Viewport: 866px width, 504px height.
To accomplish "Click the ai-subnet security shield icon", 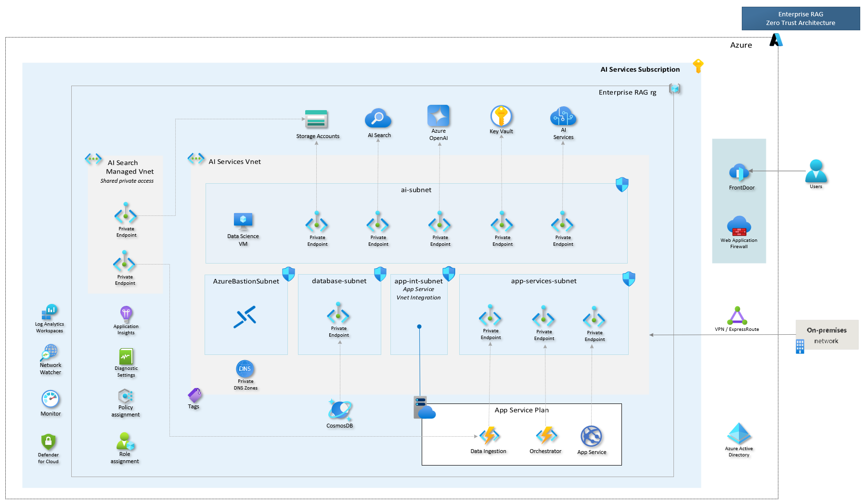I will 622,184.
